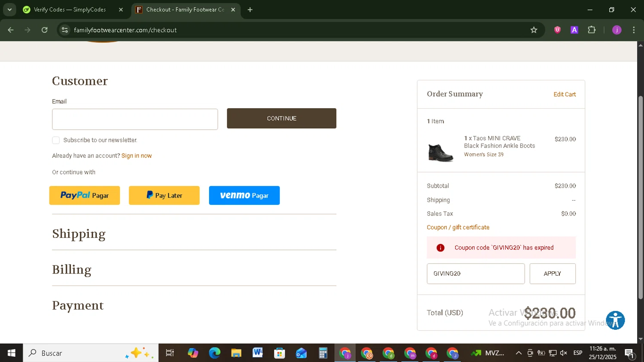Click the muted volume tray icon

[x=564, y=353]
